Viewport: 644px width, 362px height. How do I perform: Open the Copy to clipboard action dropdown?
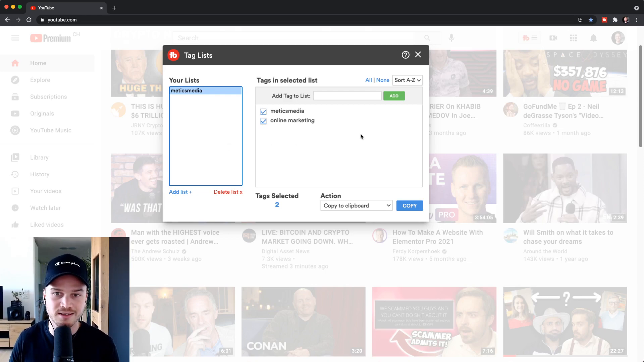[x=357, y=205]
